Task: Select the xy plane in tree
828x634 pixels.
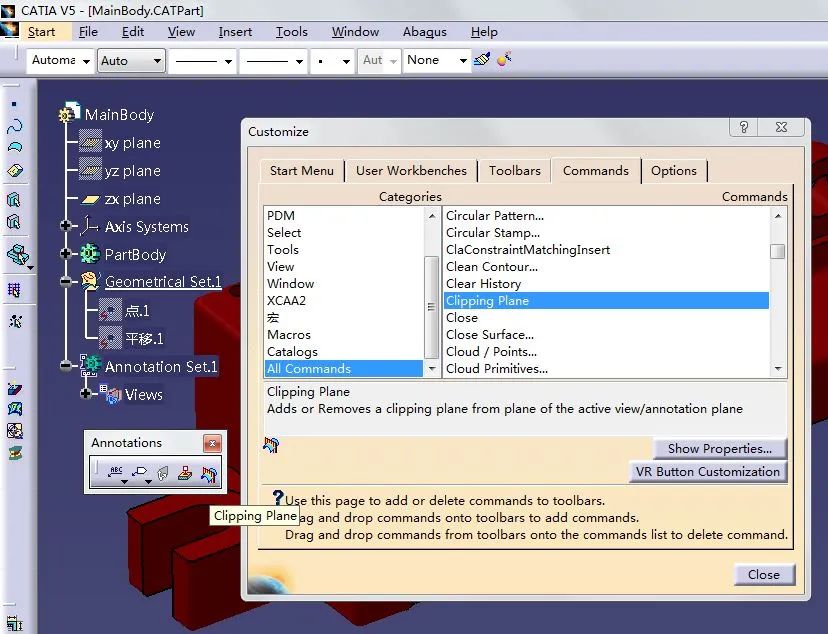Action: click(x=132, y=143)
